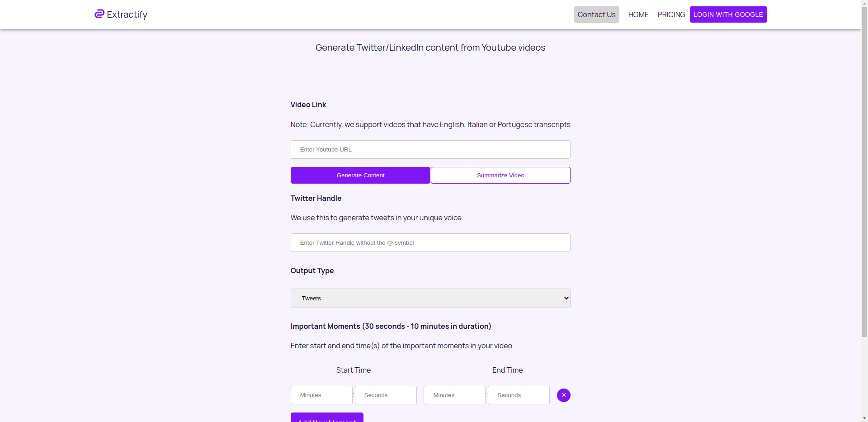Focus the Enter Youtube URL field
The height and width of the screenshot is (422, 868).
click(x=430, y=150)
